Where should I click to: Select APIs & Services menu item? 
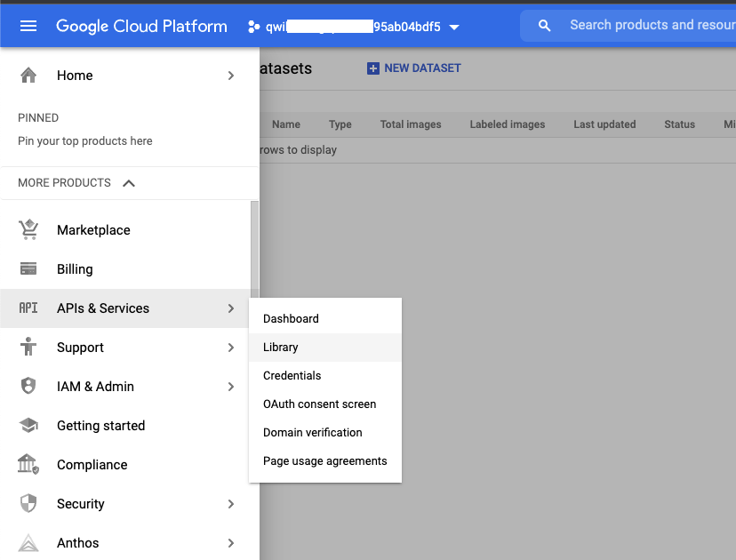pyautogui.click(x=126, y=308)
